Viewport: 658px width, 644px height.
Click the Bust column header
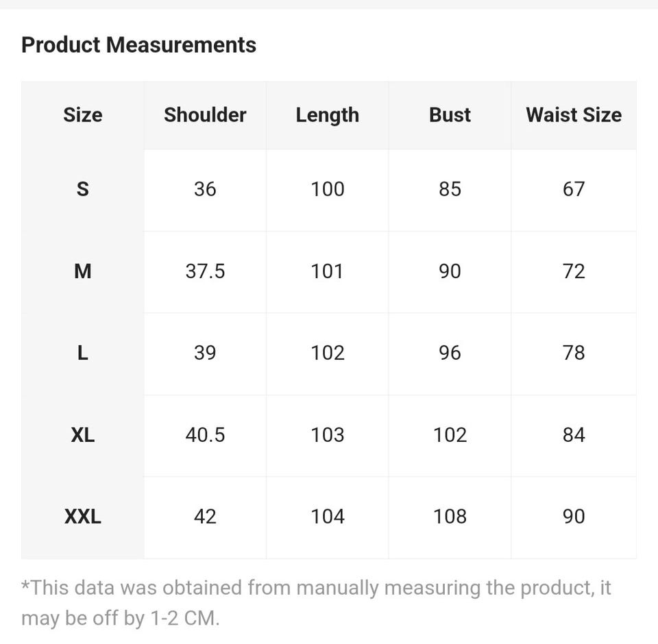[450, 115]
